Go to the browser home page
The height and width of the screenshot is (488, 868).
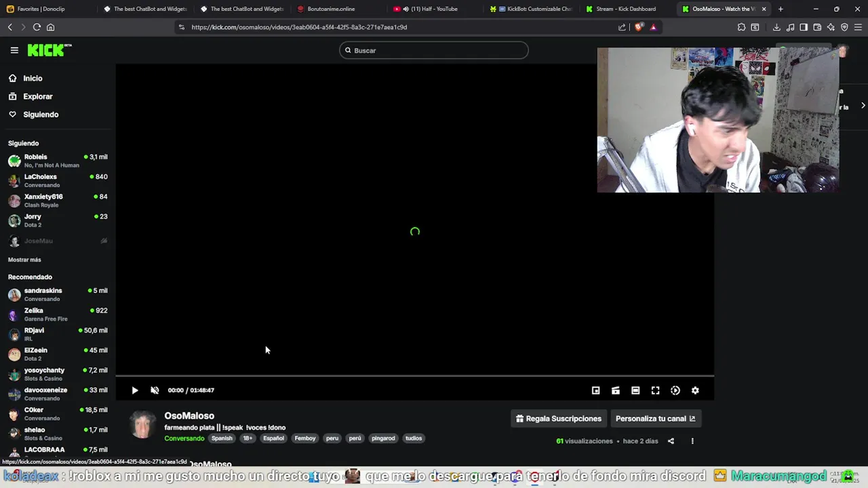(x=50, y=27)
